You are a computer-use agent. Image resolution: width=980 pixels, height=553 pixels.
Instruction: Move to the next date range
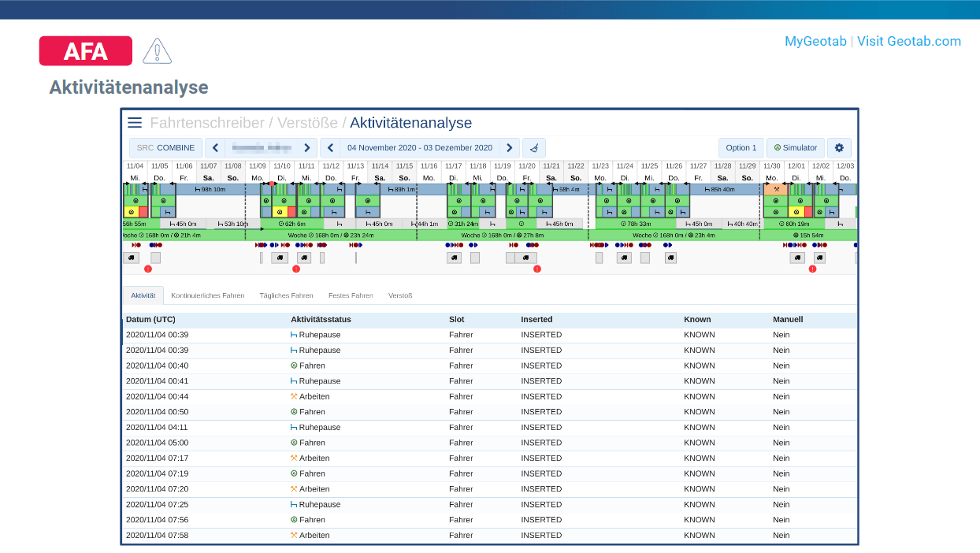pyautogui.click(x=510, y=148)
